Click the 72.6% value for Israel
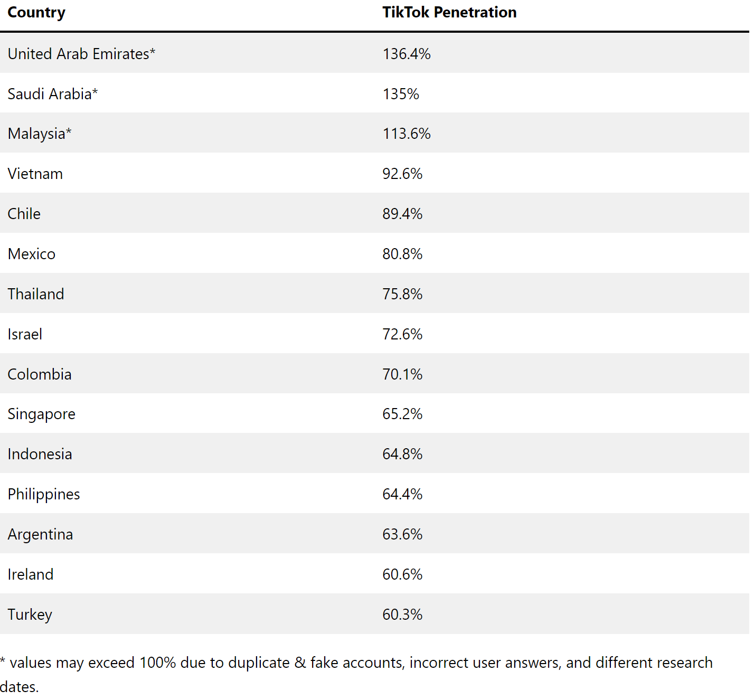 (x=402, y=334)
